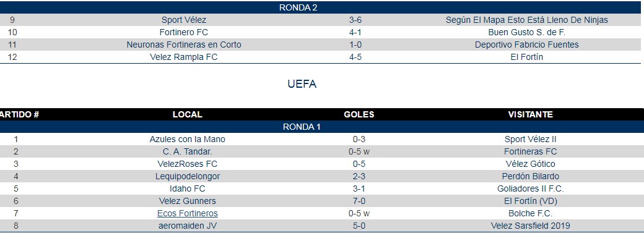Image resolution: width=644 pixels, height=233 pixels.
Task: Select the GOLES column header
Action: 359,114
